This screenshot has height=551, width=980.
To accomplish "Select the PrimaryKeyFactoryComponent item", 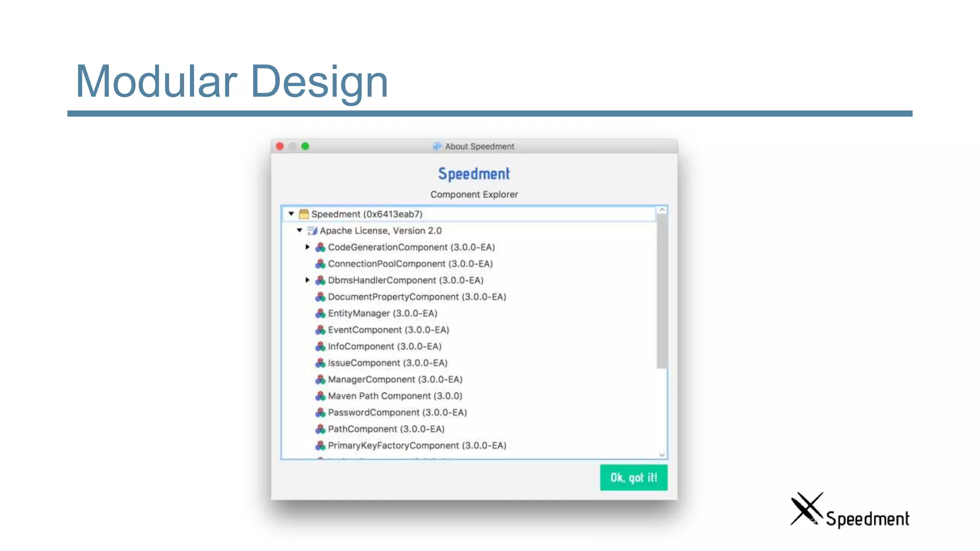I will click(x=416, y=446).
